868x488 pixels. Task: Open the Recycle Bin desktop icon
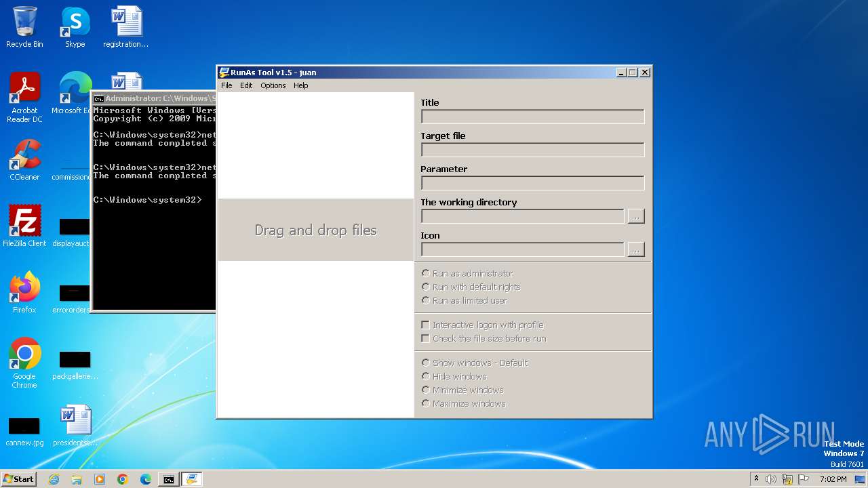(x=24, y=27)
